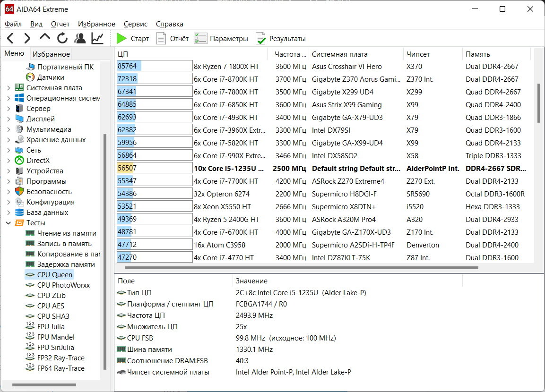Click the sidebar tree horizontal scrollbar
The image size is (545, 392).
[x=44, y=385]
